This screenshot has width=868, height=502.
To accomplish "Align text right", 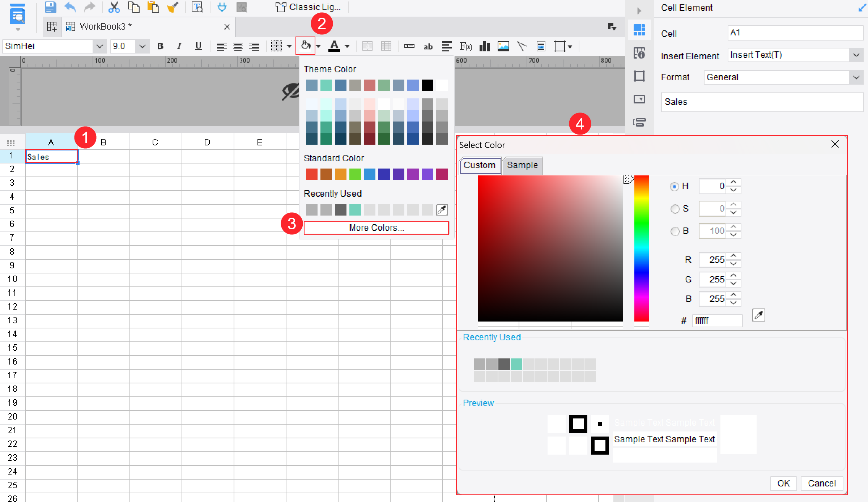I will click(254, 46).
